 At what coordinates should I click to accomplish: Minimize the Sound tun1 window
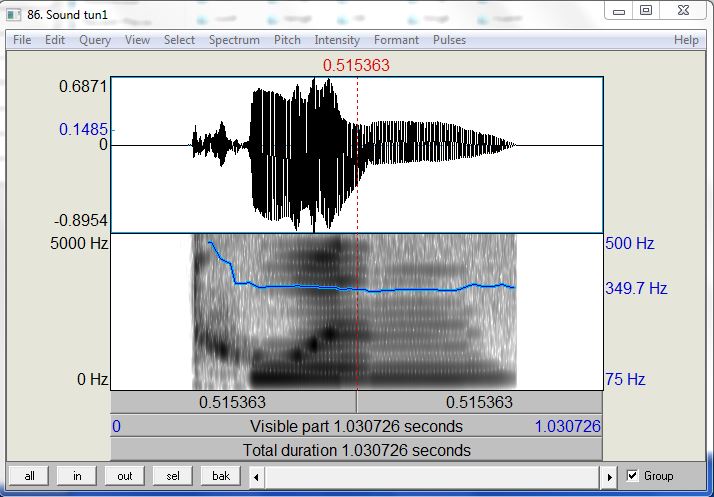[x=619, y=11]
